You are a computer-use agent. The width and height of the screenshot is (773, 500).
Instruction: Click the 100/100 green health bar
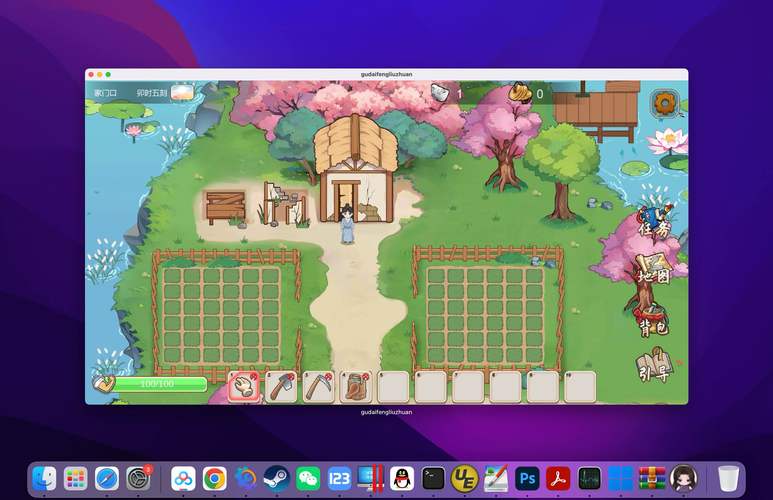click(x=160, y=383)
